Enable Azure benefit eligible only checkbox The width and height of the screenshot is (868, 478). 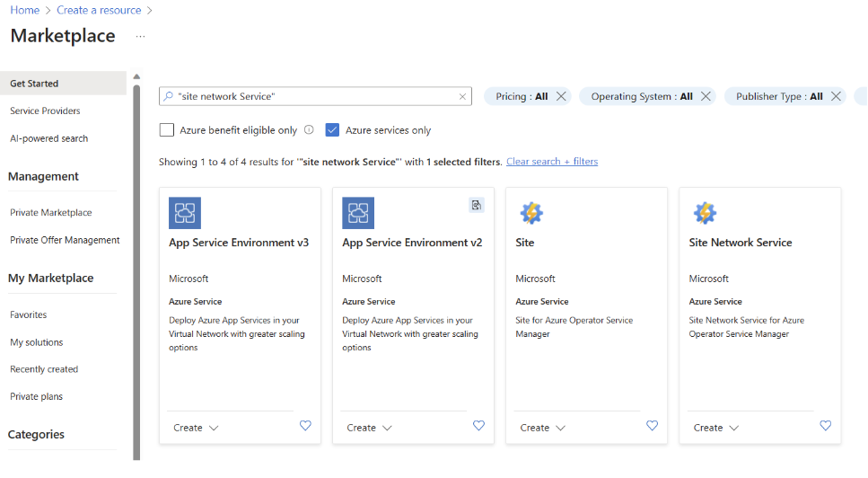(167, 129)
